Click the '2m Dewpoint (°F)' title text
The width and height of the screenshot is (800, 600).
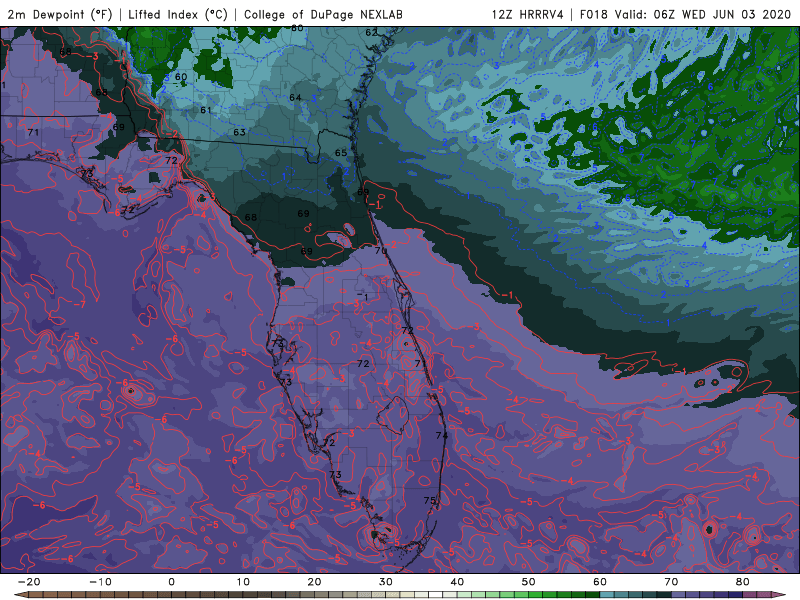(x=60, y=14)
